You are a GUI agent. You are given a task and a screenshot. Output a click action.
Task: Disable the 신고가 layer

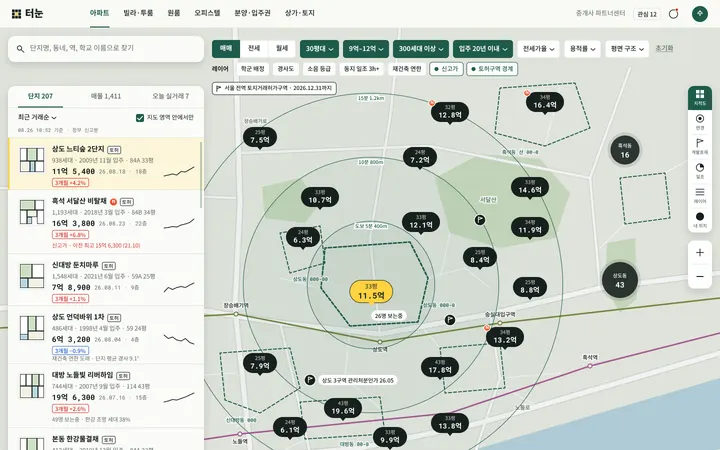pyautogui.click(x=446, y=69)
